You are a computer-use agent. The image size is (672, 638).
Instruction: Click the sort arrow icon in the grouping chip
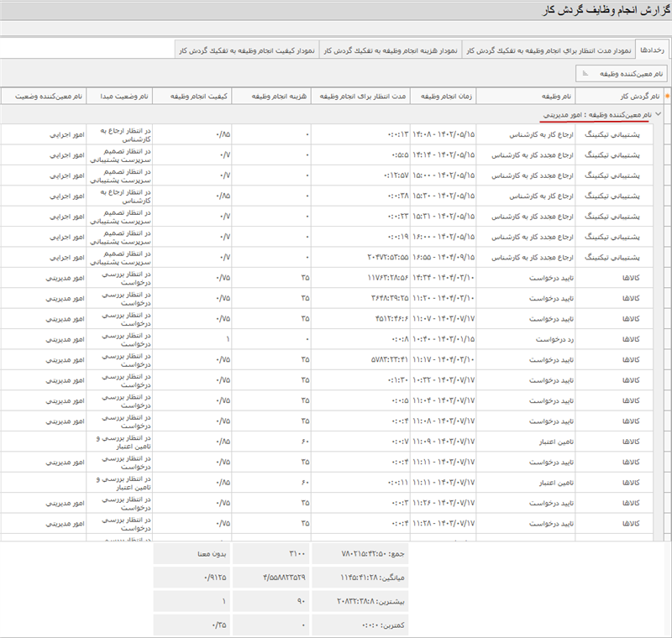pyautogui.click(x=585, y=74)
